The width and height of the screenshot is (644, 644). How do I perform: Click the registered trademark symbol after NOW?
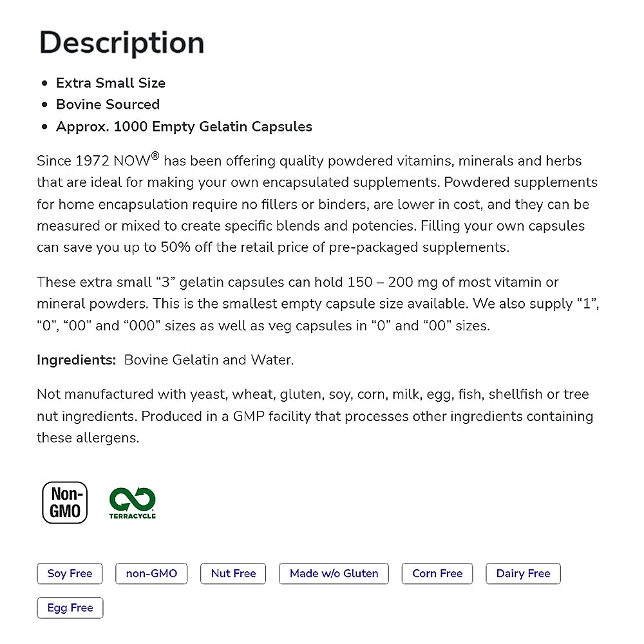click(155, 156)
